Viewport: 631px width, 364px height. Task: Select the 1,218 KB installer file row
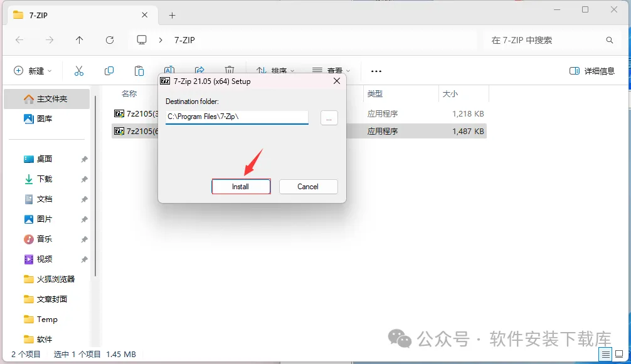tap(299, 113)
